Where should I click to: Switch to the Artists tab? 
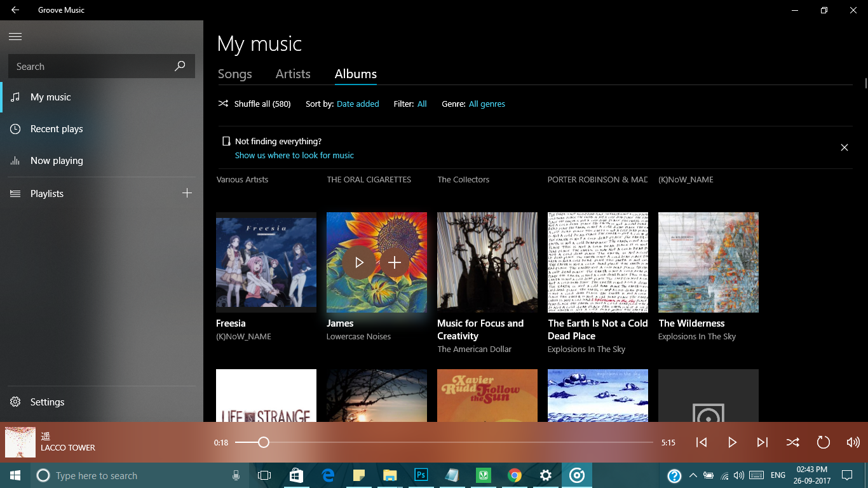(x=293, y=74)
